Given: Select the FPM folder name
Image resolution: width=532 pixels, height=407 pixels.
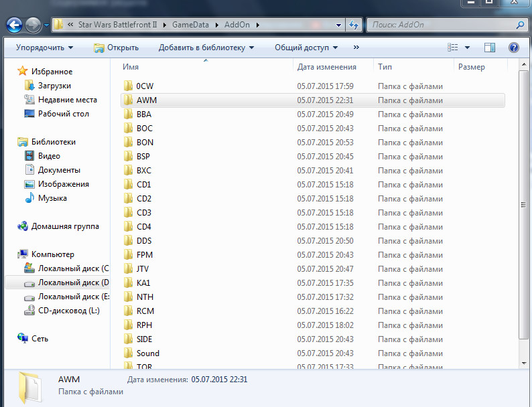Looking at the screenshot, I should 145,255.
